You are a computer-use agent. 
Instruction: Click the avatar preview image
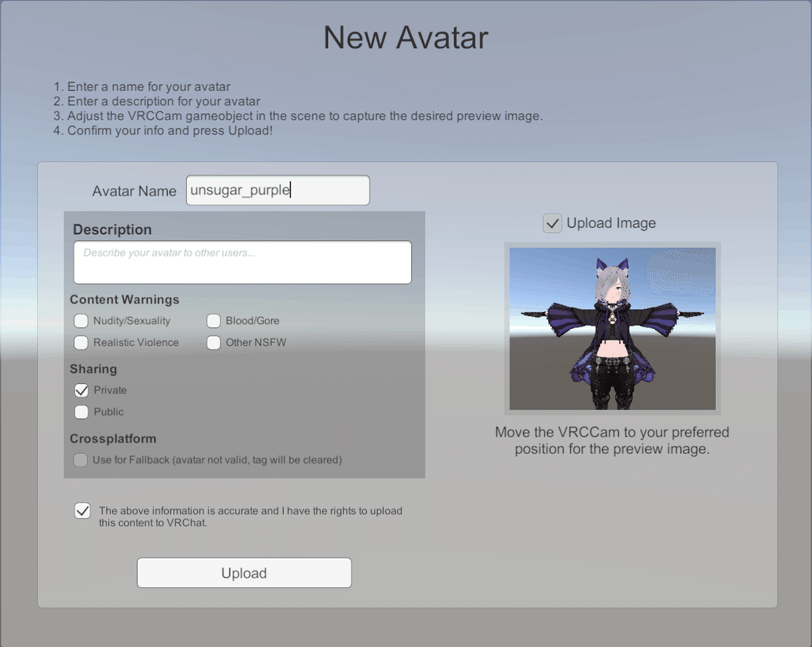(612, 328)
